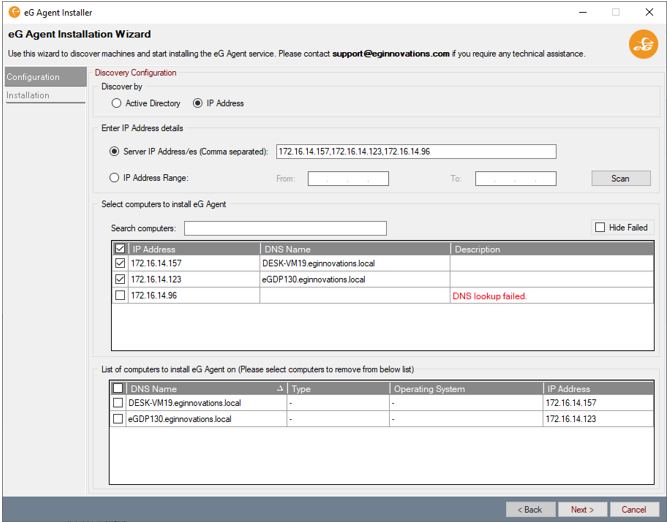Sort by the DNS Name sort arrow in lower list
Screen dimensions: 667x522
click(280, 388)
